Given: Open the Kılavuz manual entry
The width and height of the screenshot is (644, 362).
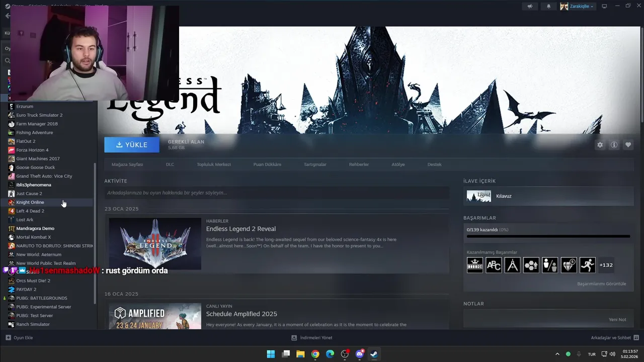Looking at the screenshot, I should pos(548,196).
